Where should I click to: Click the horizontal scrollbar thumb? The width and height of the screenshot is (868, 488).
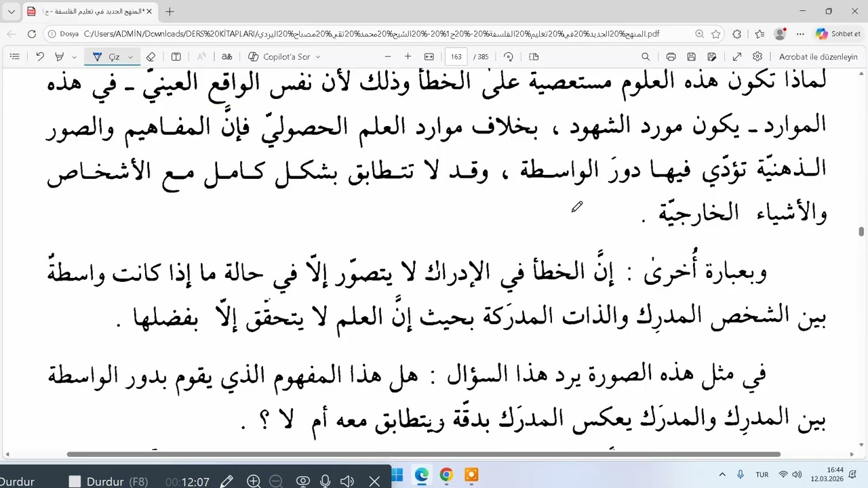(x=424, y=454)
